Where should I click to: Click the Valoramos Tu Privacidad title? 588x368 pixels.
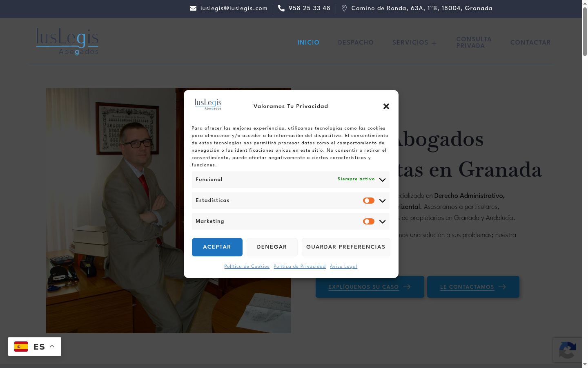coord(291,106)
